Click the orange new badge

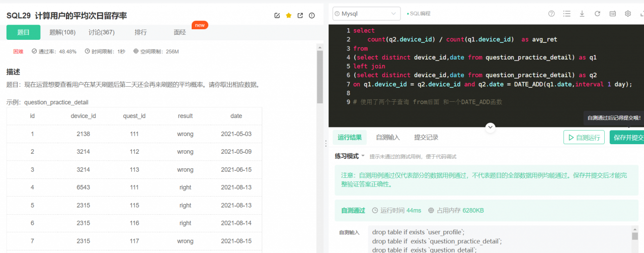point(200,25)
